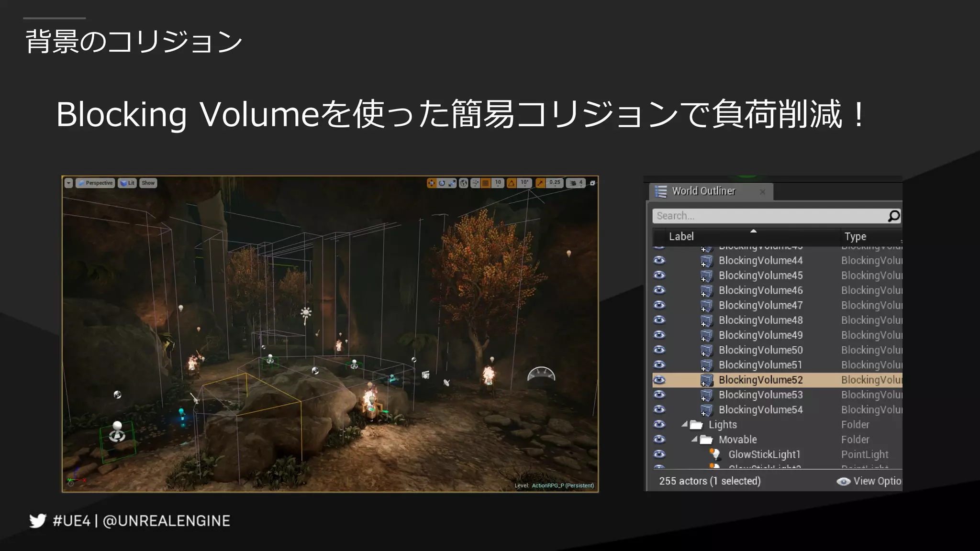Open the Show flags menu

click(x=148, y=183)
